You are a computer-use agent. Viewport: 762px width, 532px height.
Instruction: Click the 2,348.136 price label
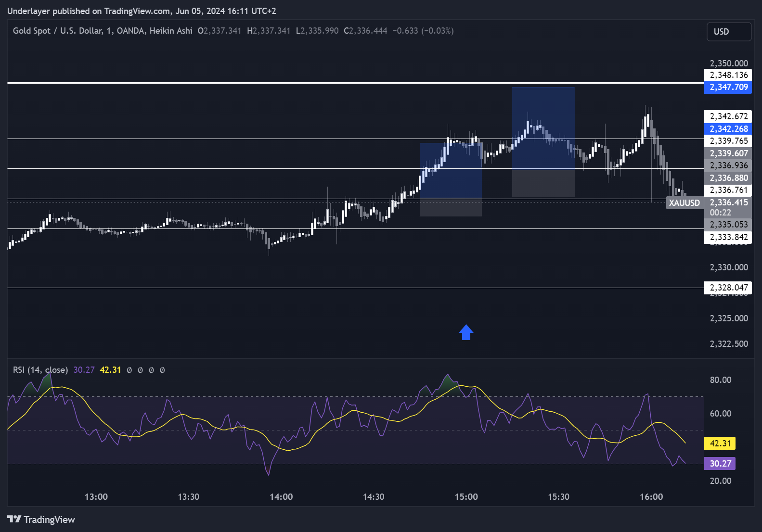point(728,75)
